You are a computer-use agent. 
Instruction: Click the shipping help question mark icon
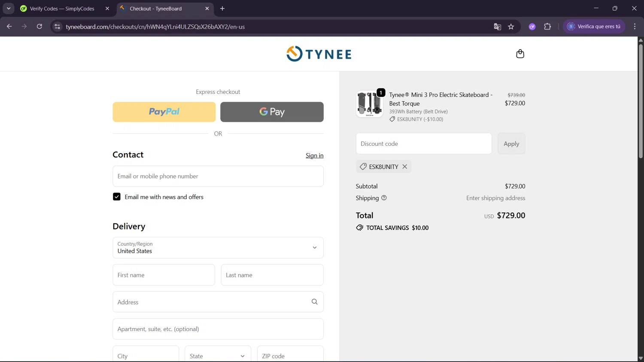pyautogui.click(x=384, y=198)
